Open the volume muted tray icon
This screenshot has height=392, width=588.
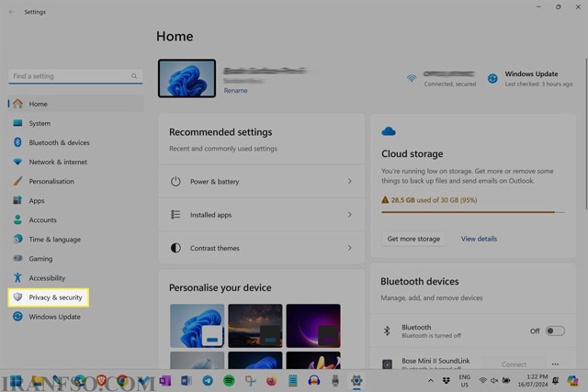pos(494,381)
